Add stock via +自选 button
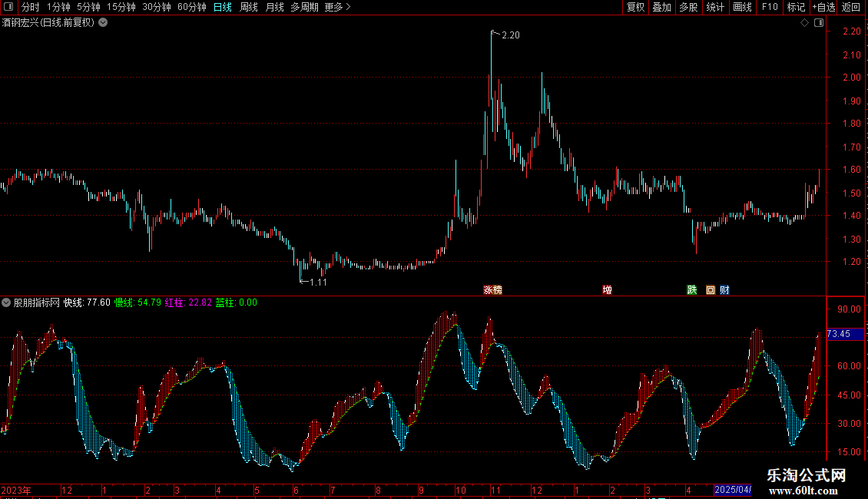This screenshot has width=868, height=499. [823, 7]
